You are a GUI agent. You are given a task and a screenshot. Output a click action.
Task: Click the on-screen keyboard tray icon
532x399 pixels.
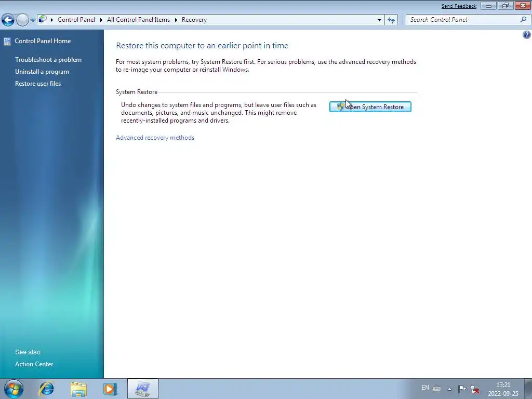click(x=437, y=389)
